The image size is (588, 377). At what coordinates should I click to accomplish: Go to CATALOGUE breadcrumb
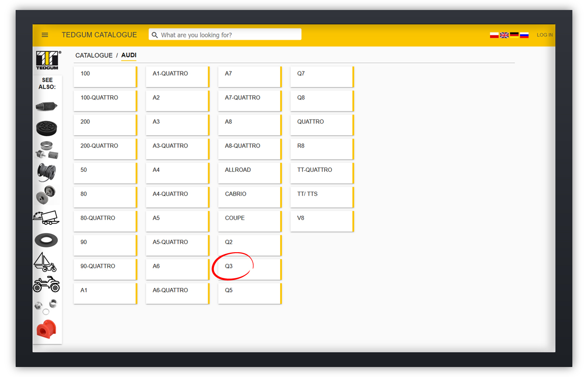[94, 55]
